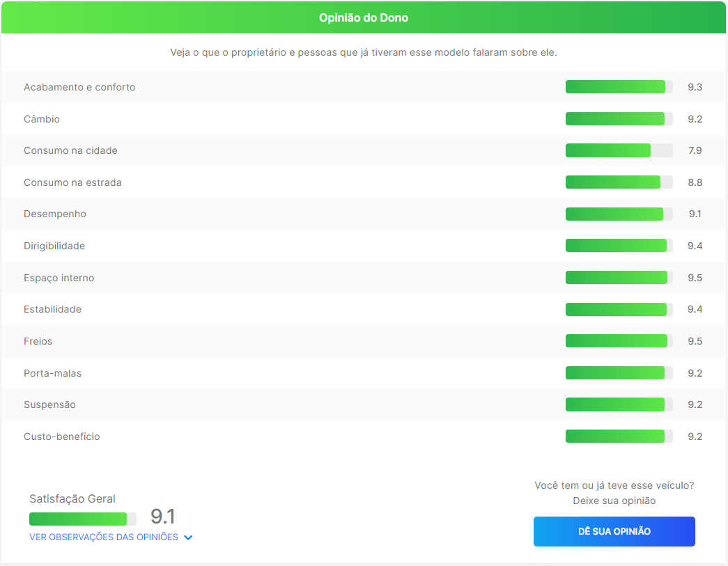The width and height of the screenshot is (728, 566).
Task: Click the Estabilidade rating bar
Action: coord(619,309)
